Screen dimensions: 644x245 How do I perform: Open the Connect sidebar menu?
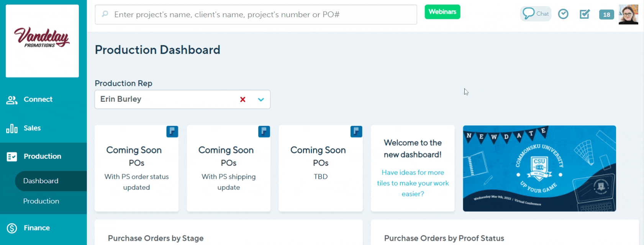pyautogui.click(x=38, y=100)
